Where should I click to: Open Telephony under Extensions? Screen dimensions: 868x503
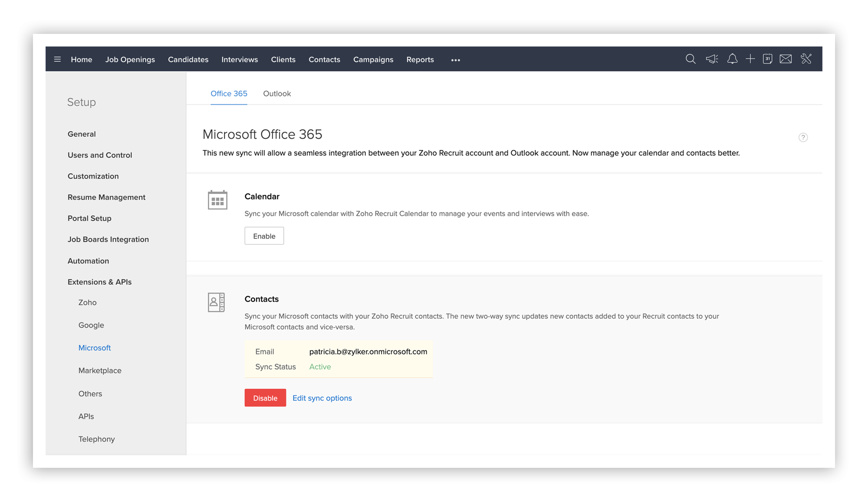tap(96, 439)
